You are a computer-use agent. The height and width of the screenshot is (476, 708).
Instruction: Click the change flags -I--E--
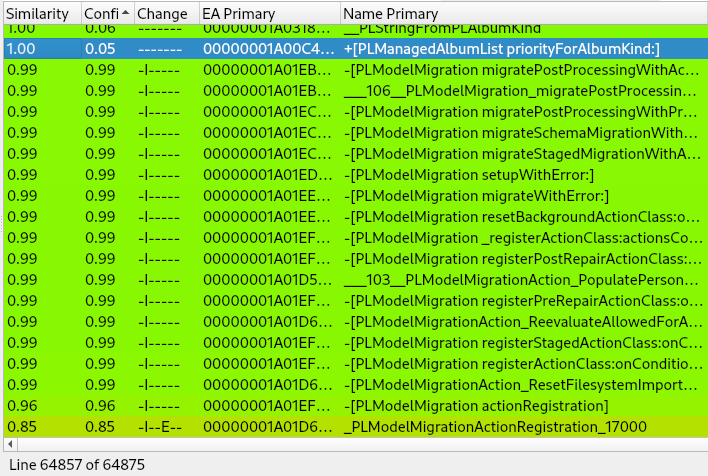tap(160, 427)
